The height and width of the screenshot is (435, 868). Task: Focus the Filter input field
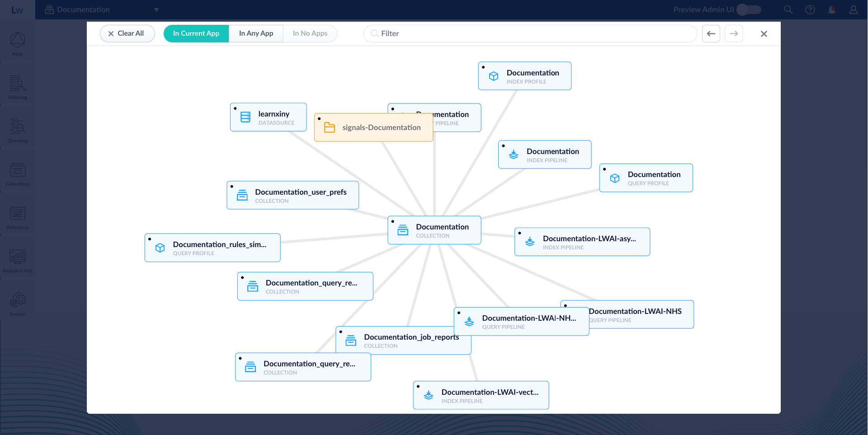(x=530, y=33)
